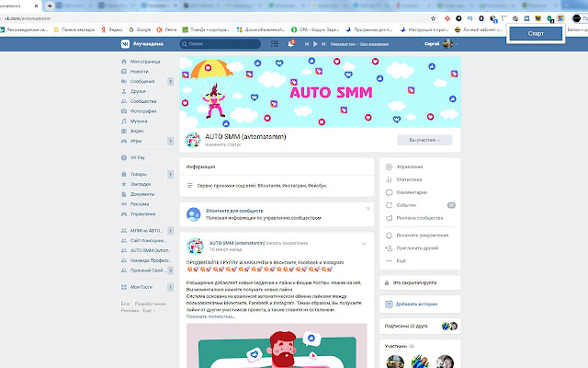Open Музыка in the left sidebar
The width and height of the screenshot is (588, 368).
(139, 121)
